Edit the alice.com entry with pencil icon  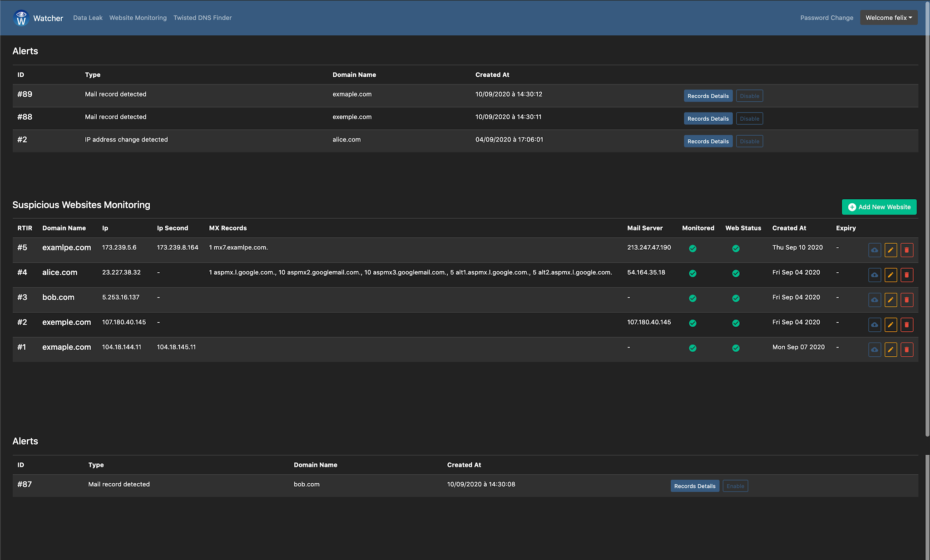(x=890, y=275)
